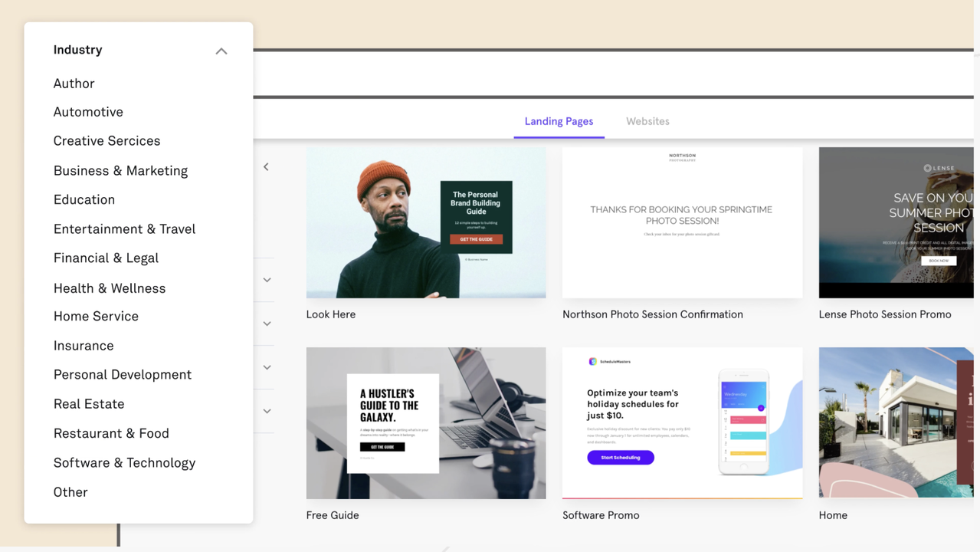Expand the first collapsed filter section below Industry
This screenshot has height=552, width=980.
[x=266, y=280]
